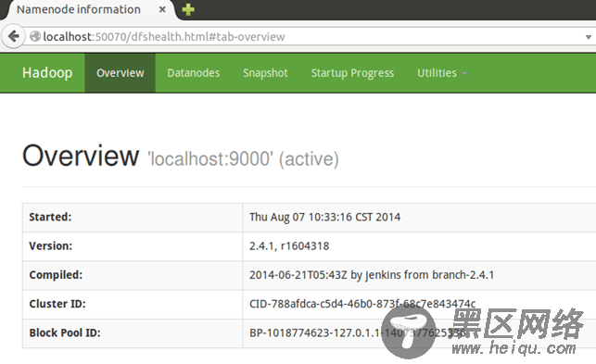Select the CID-788afdca cluster ID value

pyautogui.click(x=362, y=304)
